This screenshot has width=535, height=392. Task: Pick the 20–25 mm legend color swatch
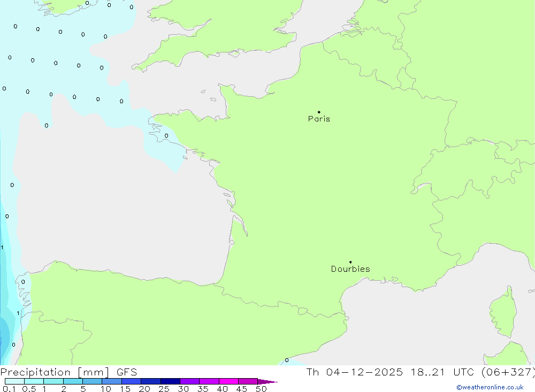pos(151,381)
